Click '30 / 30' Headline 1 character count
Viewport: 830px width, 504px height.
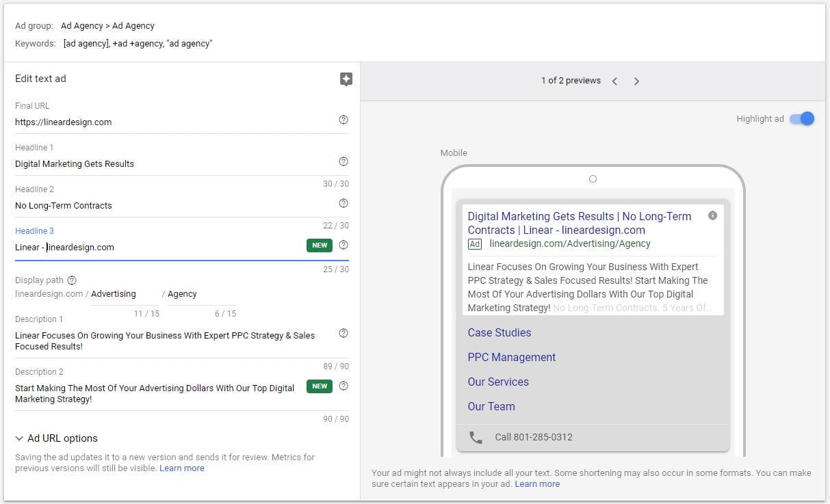point(336,184)
